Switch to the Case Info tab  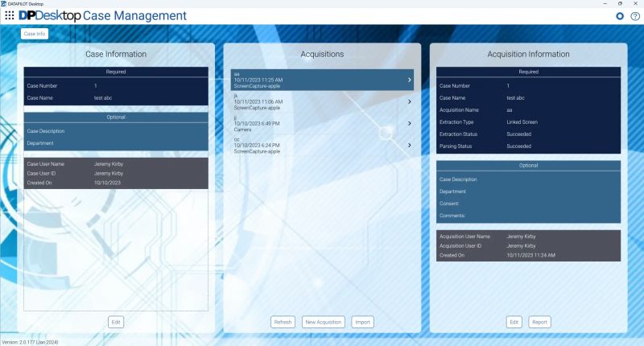pos(35,34)
